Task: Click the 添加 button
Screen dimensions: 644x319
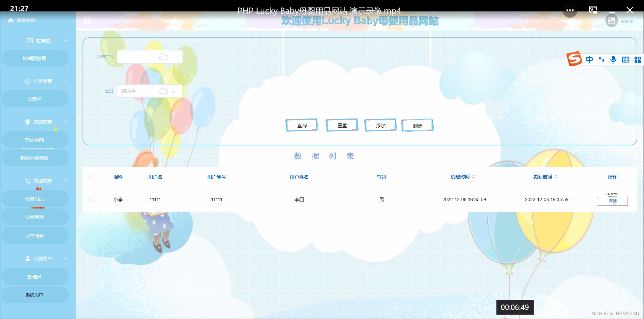Action: (x=381, y=125)
